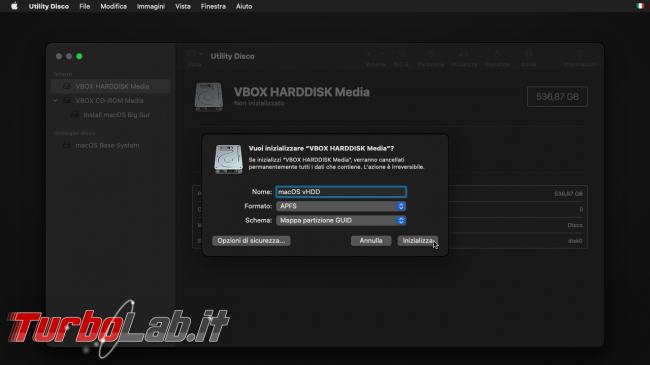Viewport: 650px width, 365px height.
Task: Open the Apple menu
Action: (x=14, y=6)
